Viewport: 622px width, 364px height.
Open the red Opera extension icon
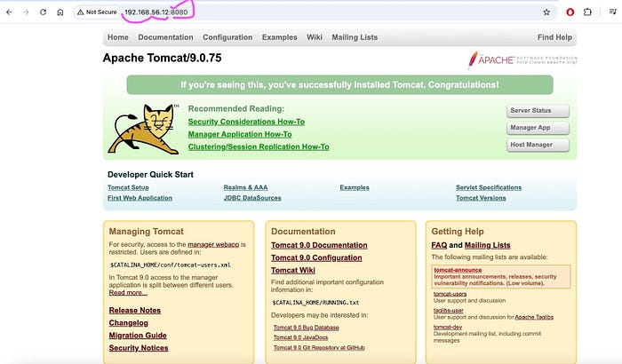click(570, 12)
